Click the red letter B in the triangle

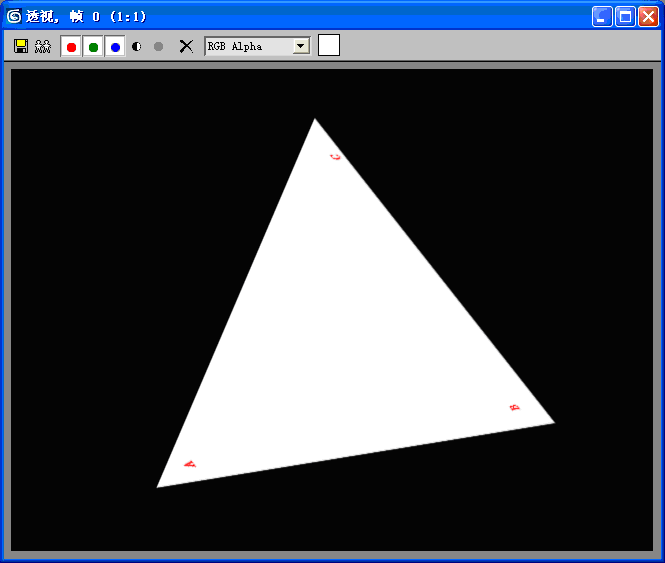(514, 407)
